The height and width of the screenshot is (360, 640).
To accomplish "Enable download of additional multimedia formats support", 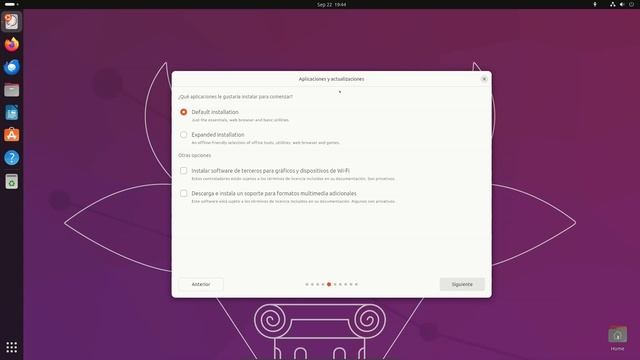I will click(x=184, y=193).
